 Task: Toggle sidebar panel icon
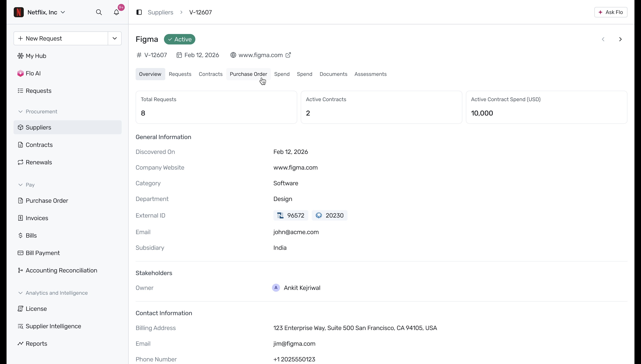pyautogui.click(x=139, y=12)
